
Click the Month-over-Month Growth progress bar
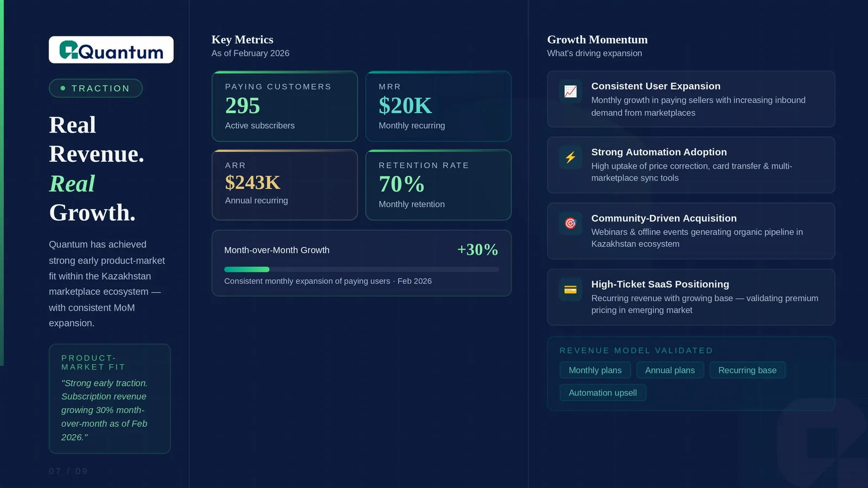pos(361,269)
